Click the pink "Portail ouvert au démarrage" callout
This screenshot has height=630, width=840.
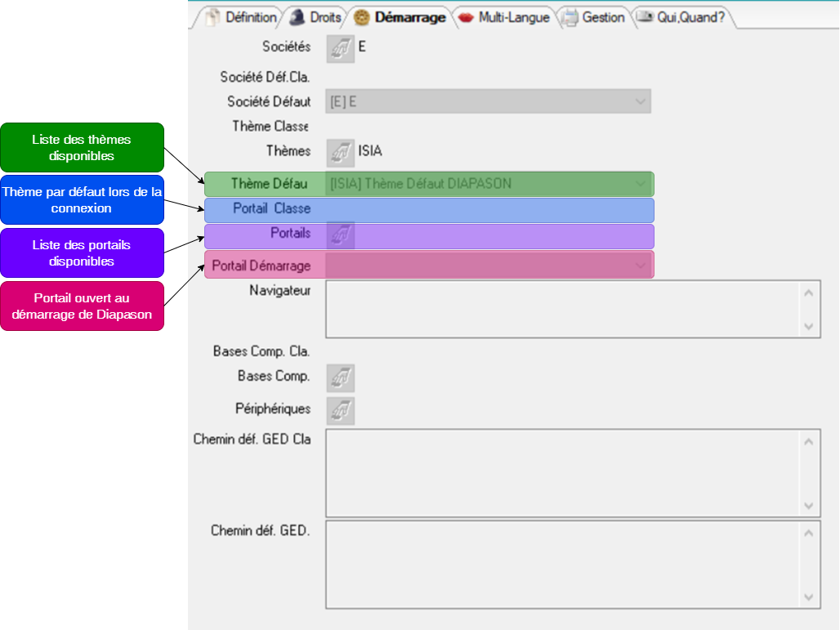click(x=82, y=306)
